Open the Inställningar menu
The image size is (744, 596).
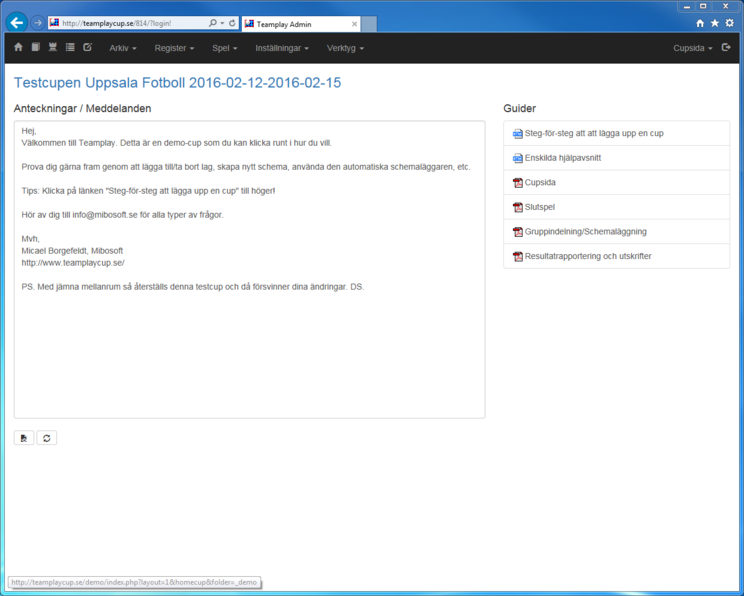click(281, 48)
